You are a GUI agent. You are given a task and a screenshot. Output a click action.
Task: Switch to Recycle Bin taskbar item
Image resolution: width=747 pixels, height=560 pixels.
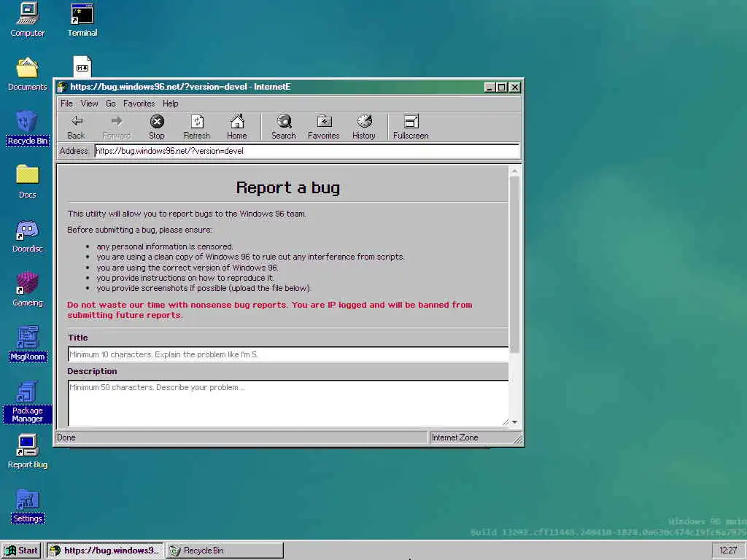(225, 551)
